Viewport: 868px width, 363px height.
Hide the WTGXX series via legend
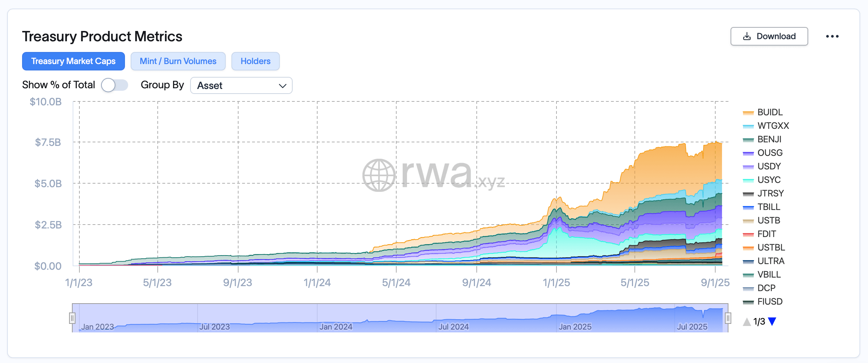pos(773,126)
